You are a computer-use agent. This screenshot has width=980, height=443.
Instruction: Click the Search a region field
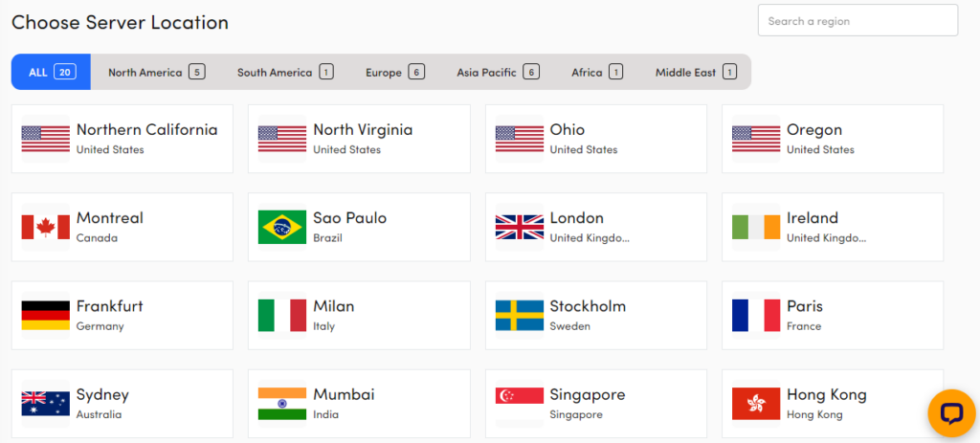pos(857,21)
